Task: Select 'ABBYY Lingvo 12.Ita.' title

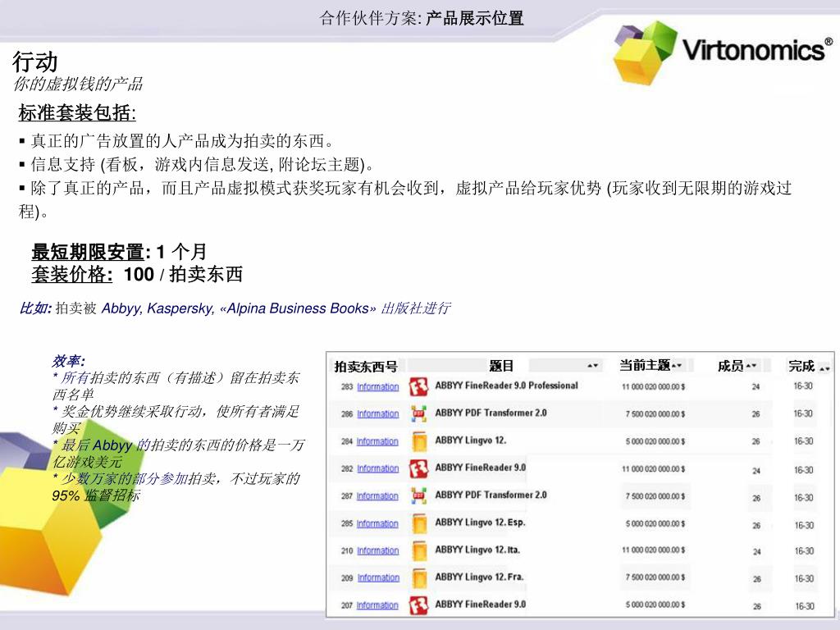Action: click(x=477, y=550)
